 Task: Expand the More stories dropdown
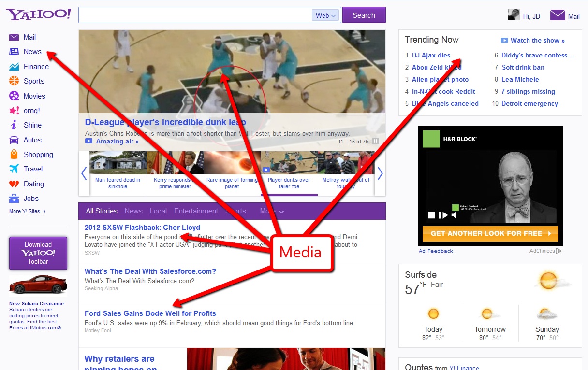pyautogui.click(x=272, y=211)
